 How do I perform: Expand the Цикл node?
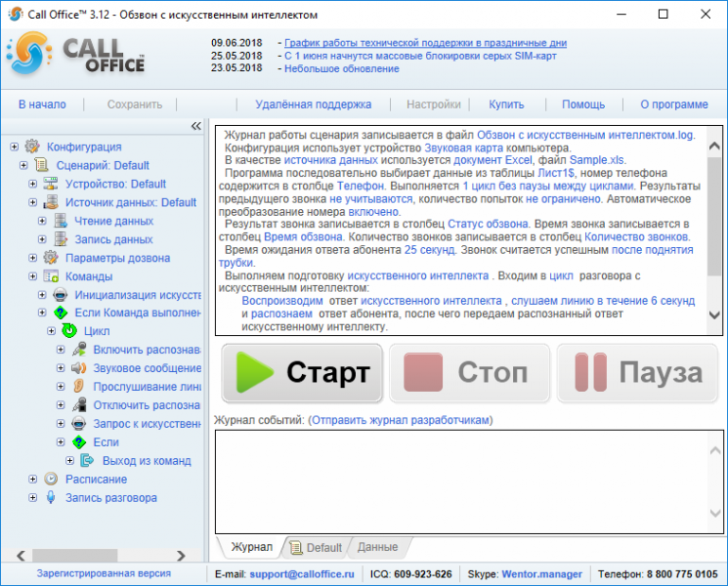coord(52,331)
